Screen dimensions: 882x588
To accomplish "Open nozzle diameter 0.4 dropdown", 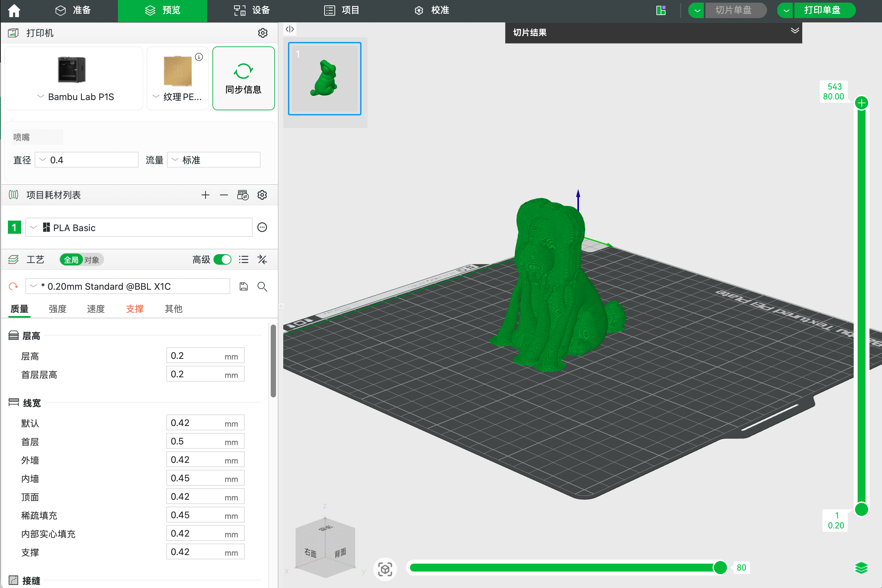I will [x=87, y=160].
